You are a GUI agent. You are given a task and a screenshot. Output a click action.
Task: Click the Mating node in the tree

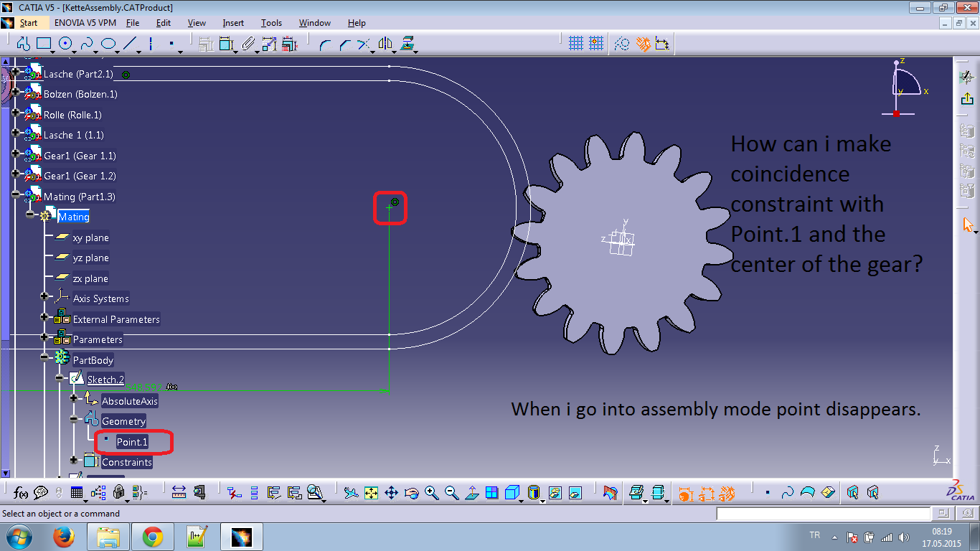74,216
